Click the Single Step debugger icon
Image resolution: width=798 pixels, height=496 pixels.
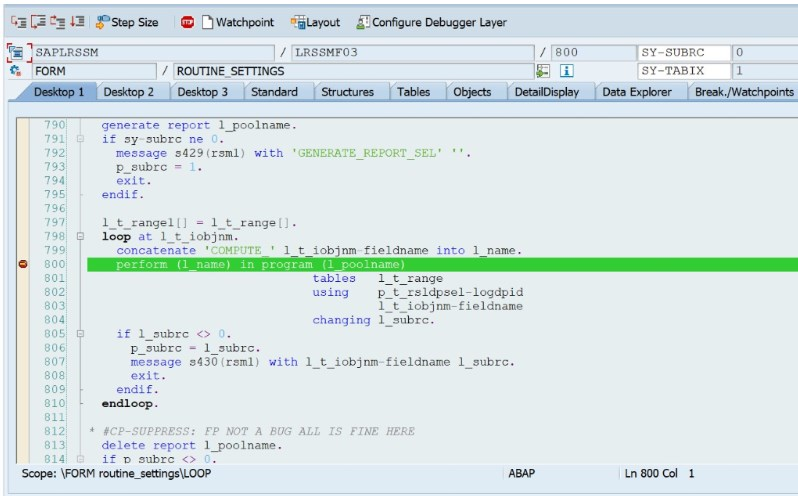19,22
